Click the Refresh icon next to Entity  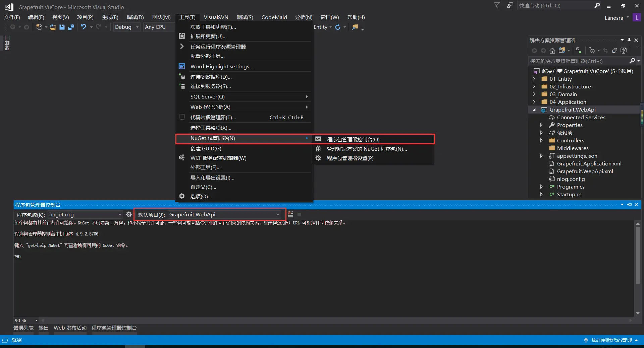click(x=338, y=27)
